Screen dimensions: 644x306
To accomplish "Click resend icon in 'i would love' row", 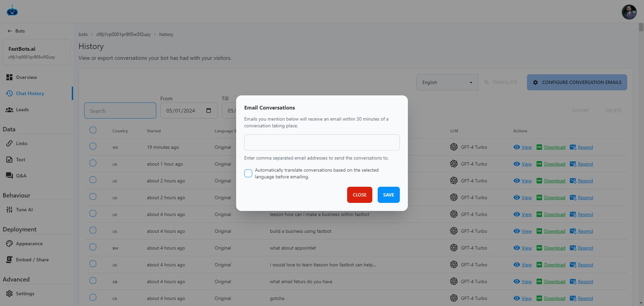I will (x=573, y=265).
